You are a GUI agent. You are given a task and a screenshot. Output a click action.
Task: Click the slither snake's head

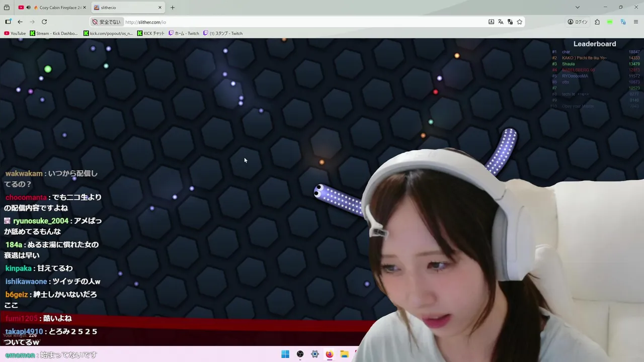click(x=319, y=192)
